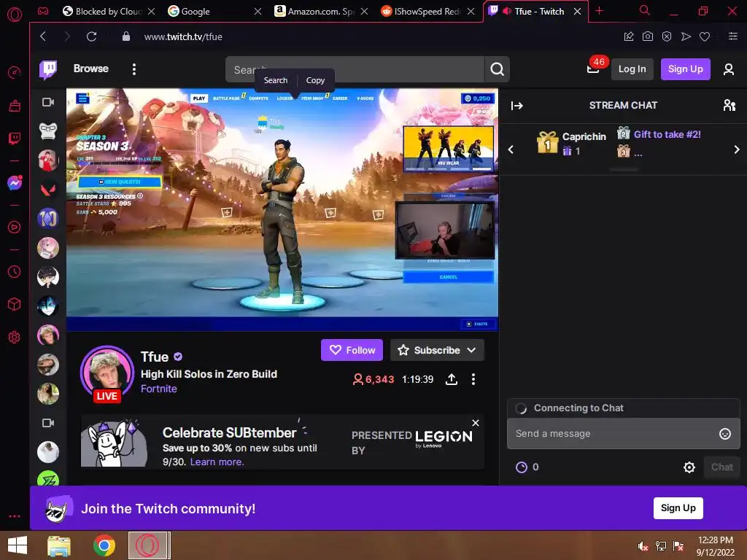Open stream options three-dot menu
The height and width of the screenshot is (560, 747).
(x=473, y=379)
